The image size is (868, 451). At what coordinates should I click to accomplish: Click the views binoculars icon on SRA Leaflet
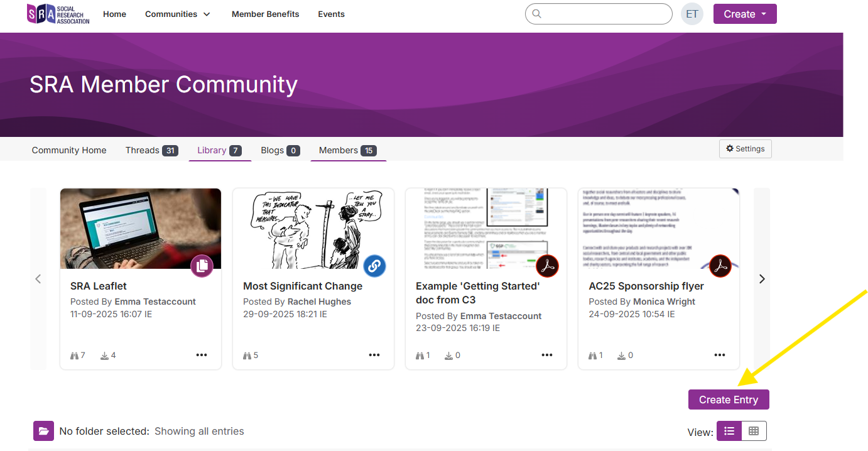75,356
